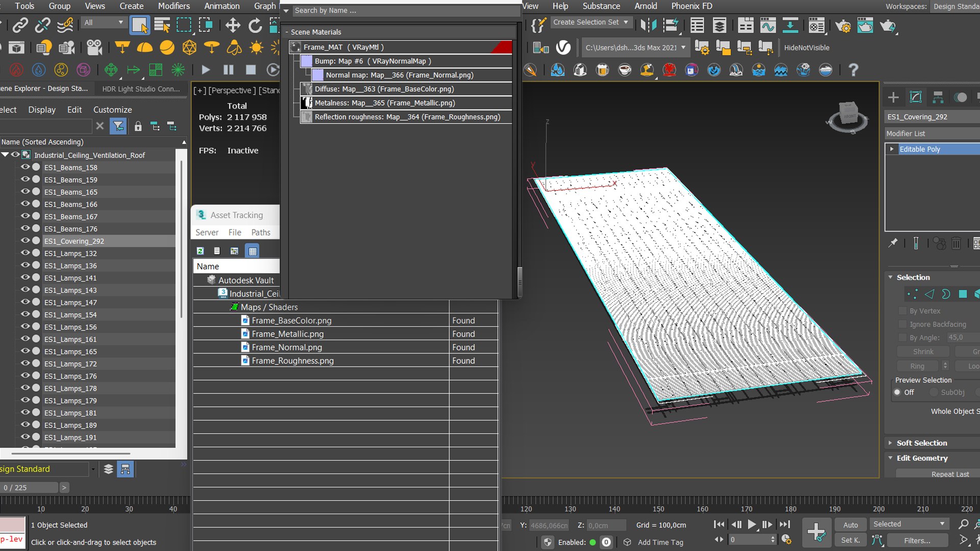Viewport: 980px width, 551px height.
Task: Toggle visibility of ES1_Lamps_132
Action: coord(25,253)
